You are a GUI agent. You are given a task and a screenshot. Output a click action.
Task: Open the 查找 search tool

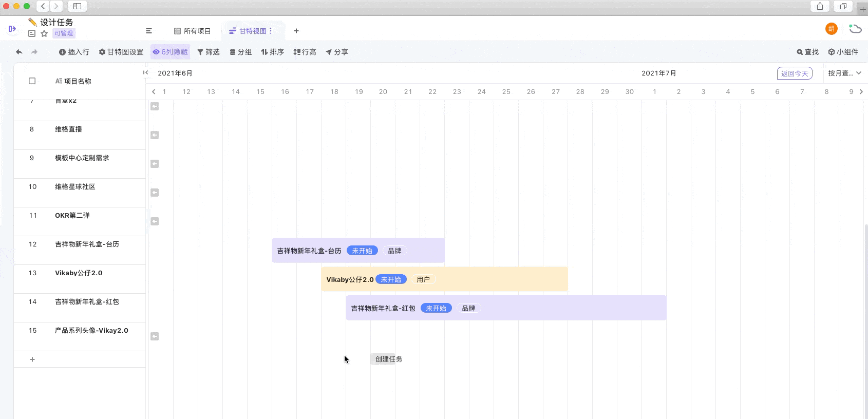(x=807, y=52)
